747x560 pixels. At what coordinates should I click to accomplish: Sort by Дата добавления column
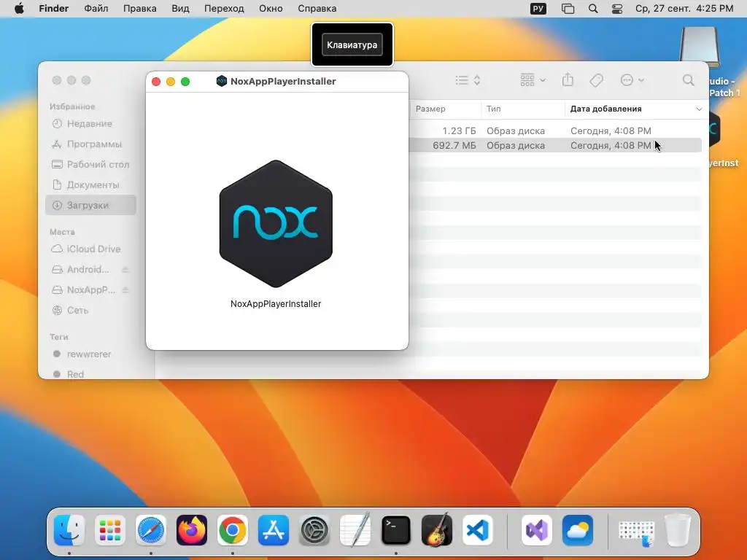click(x=606, y=109)
